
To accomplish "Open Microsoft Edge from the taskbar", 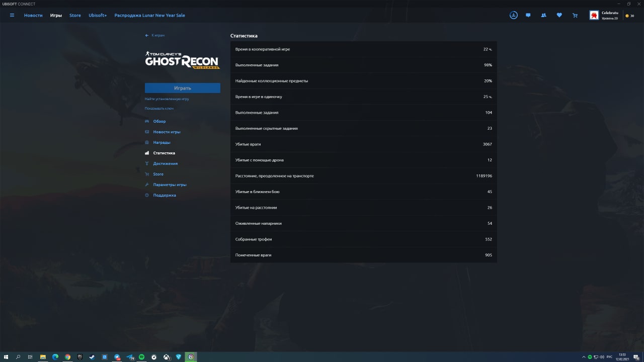I will 55,357.
